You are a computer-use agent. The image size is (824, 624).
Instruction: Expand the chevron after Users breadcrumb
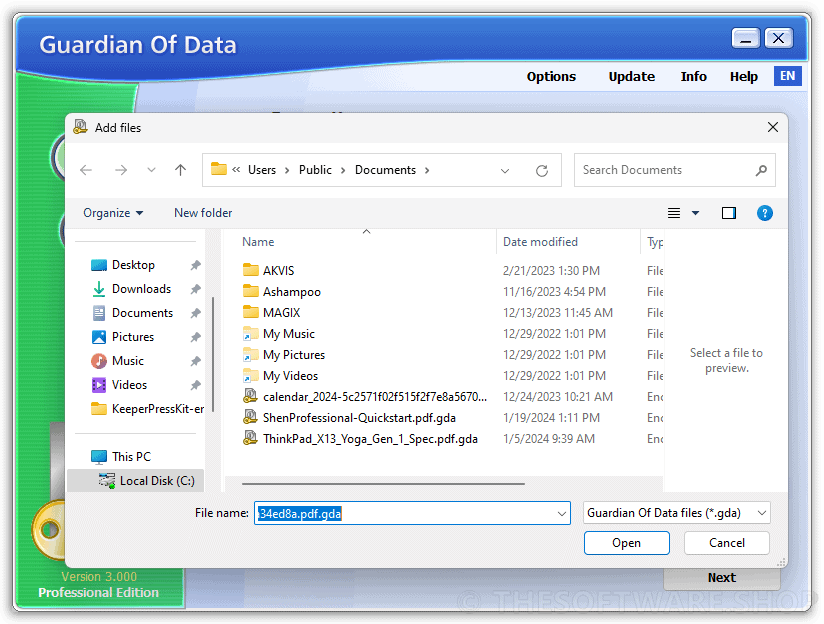[x=287, y=170]
